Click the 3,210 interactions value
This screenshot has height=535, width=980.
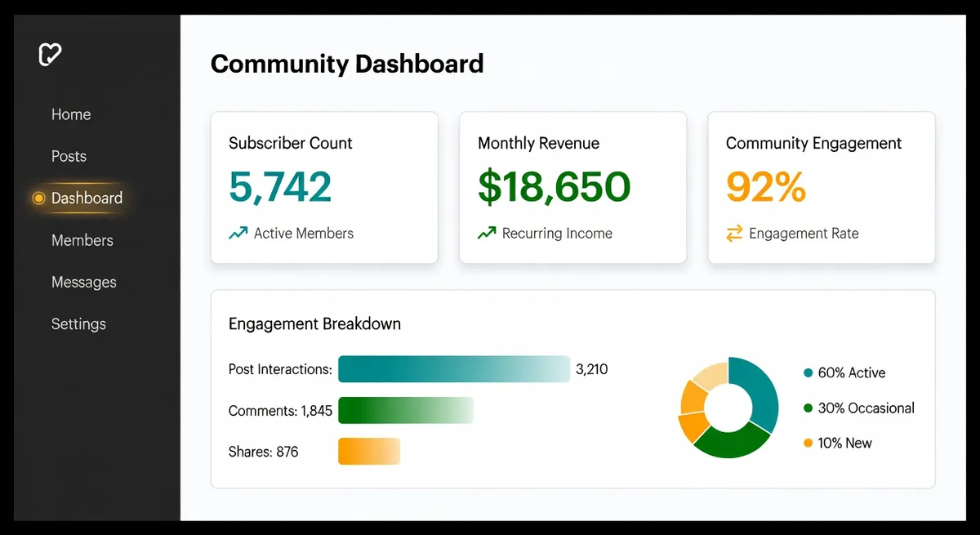point(592,369)
